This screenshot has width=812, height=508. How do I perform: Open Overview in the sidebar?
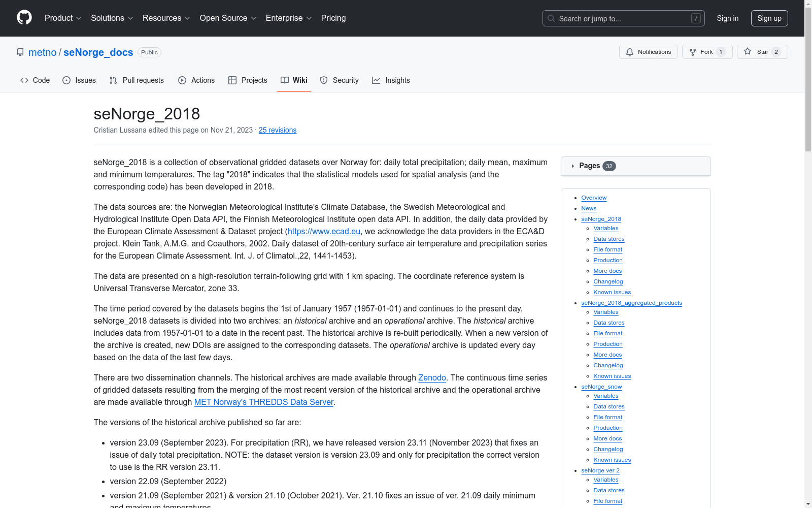tap(594, 198)
